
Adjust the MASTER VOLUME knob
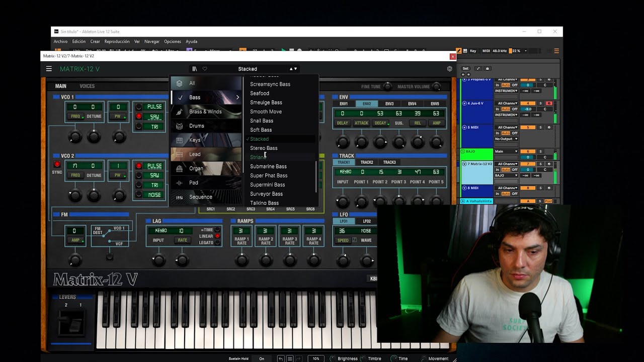tap(437, 86)
